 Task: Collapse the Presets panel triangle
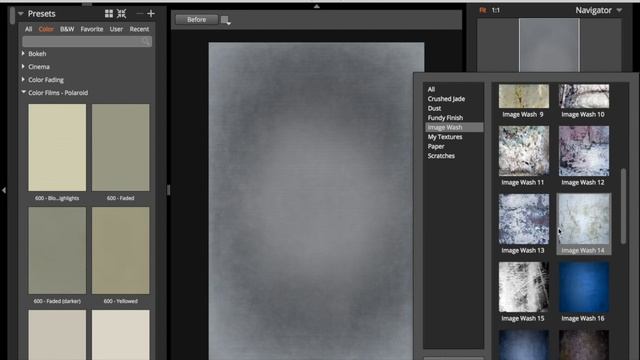click(21, 14)
